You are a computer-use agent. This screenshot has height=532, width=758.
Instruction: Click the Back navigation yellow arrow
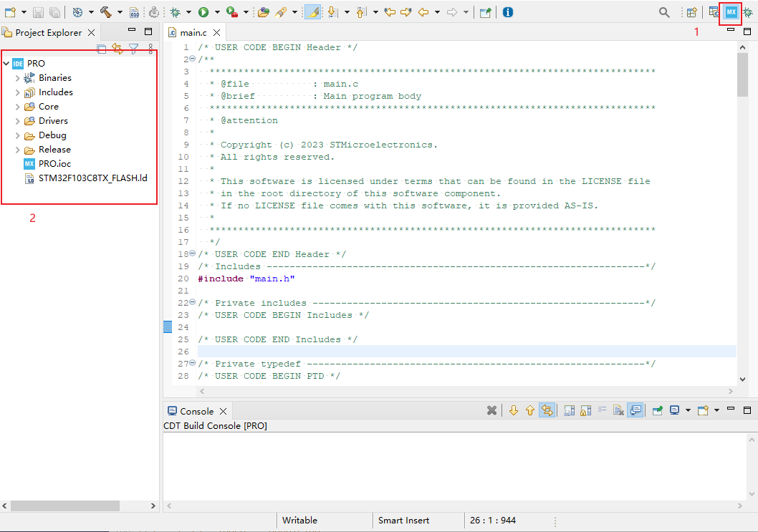click(423, 12)
